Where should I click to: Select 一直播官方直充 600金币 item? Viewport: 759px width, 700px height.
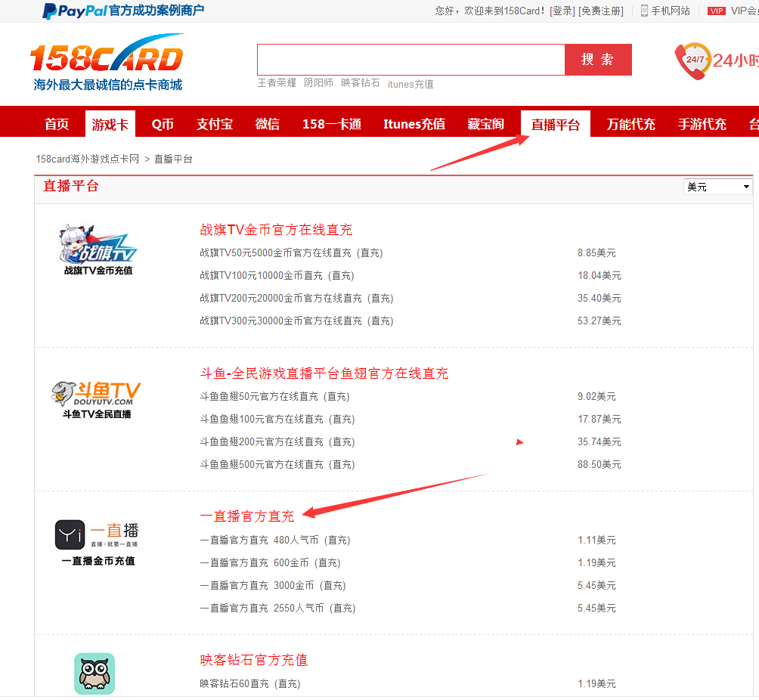point(270,563)
